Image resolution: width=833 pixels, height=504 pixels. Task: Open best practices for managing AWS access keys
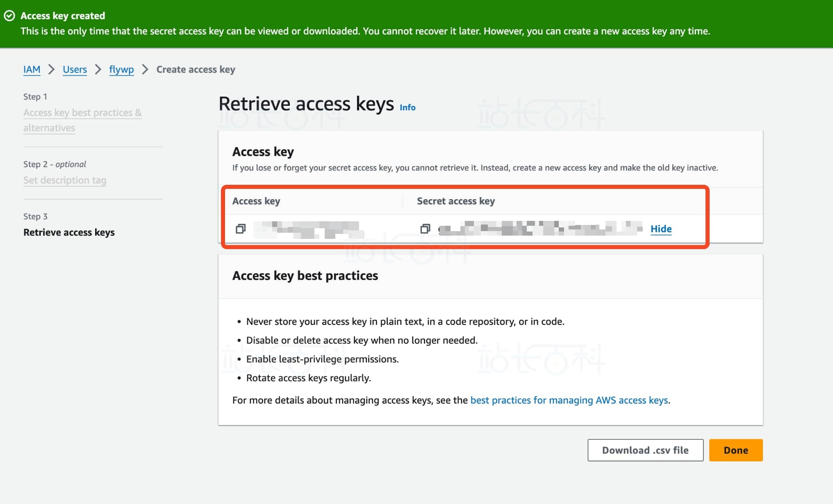point(569,400)
